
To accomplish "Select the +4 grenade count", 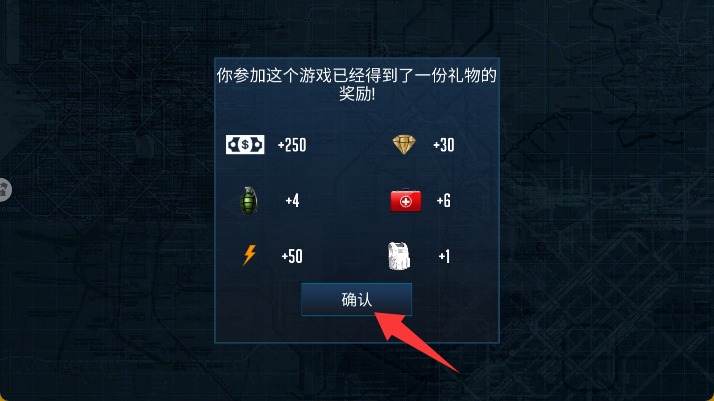I will click(292, 201).
